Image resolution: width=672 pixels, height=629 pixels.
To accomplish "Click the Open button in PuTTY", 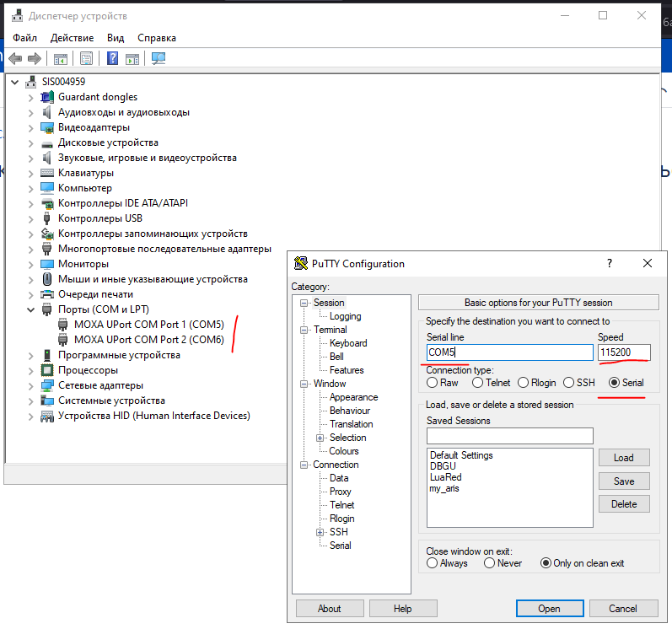I will [550, 609].
